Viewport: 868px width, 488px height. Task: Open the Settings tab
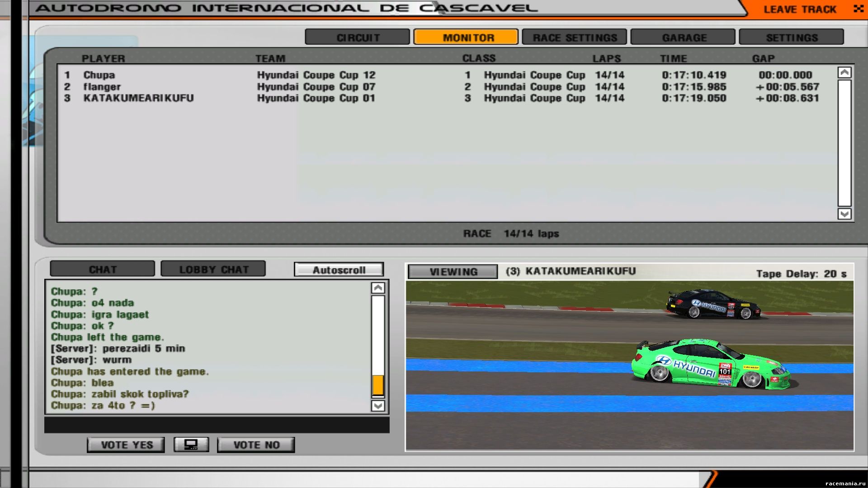pyautogui.click(x=792, y=37)
